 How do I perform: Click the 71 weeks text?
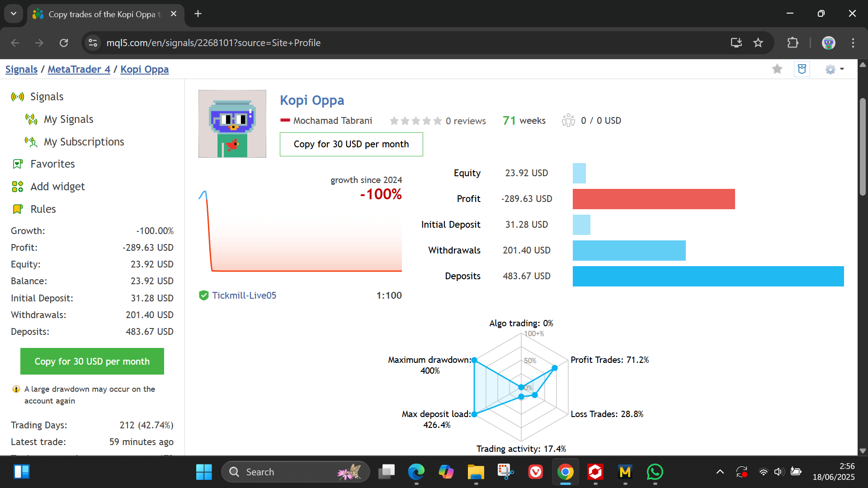[524, 121]
